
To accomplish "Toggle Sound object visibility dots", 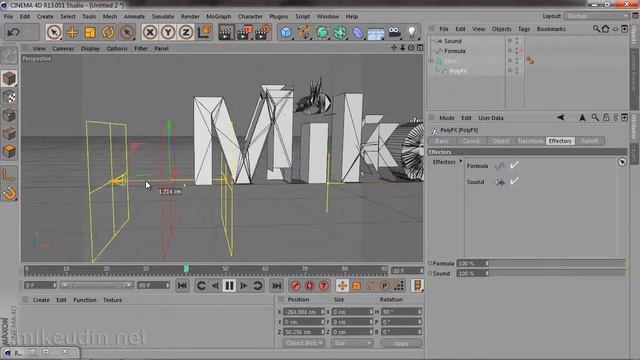I will coord(517,41).
